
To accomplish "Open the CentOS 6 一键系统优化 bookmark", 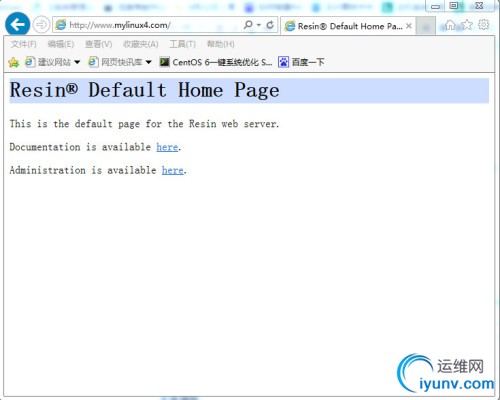I will pyautogui.click(x=215, y=62).
